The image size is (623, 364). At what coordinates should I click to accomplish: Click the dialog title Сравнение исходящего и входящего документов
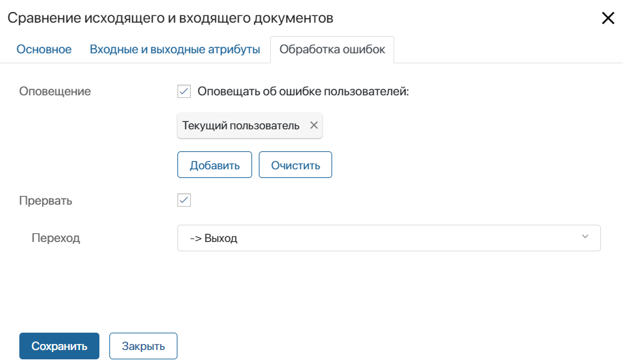click(171, 18)
